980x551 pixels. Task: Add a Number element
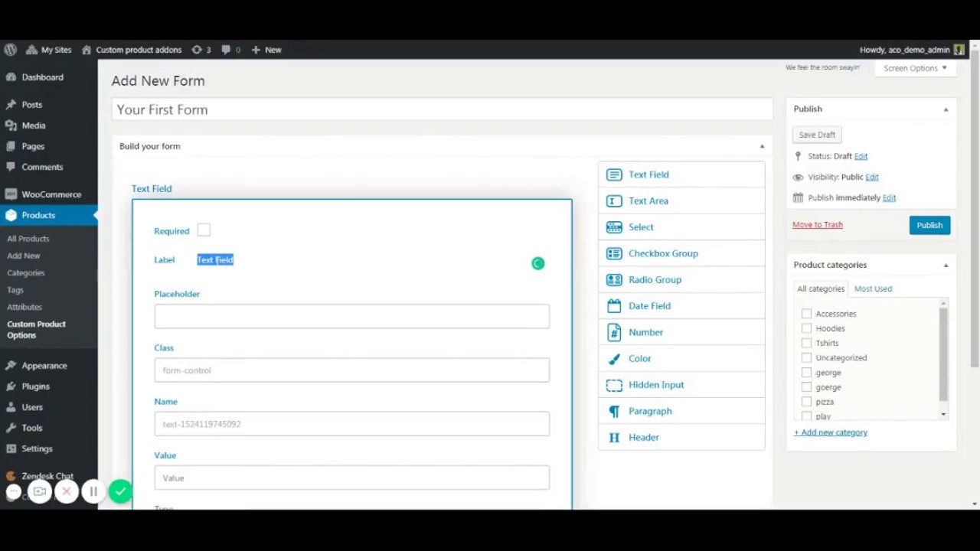(681, 332)
